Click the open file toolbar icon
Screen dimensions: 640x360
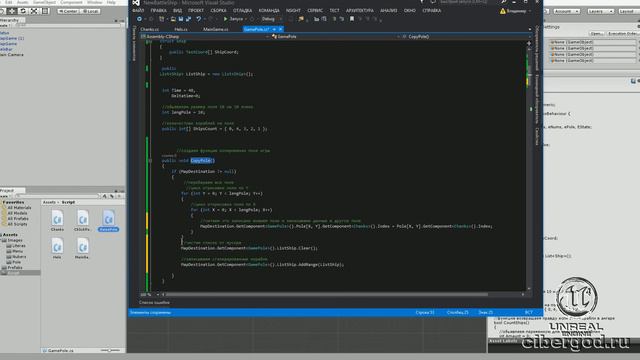[x=173, y=19]
